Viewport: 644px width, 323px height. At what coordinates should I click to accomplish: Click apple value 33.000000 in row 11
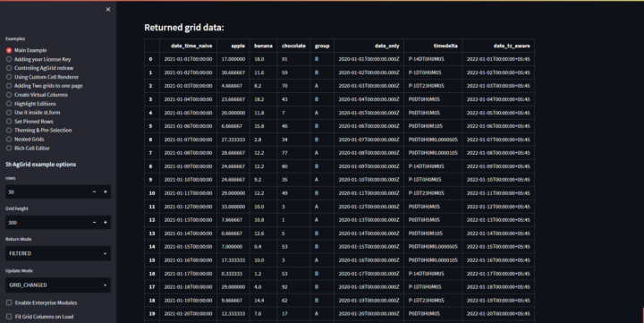(x=233, y=207)
